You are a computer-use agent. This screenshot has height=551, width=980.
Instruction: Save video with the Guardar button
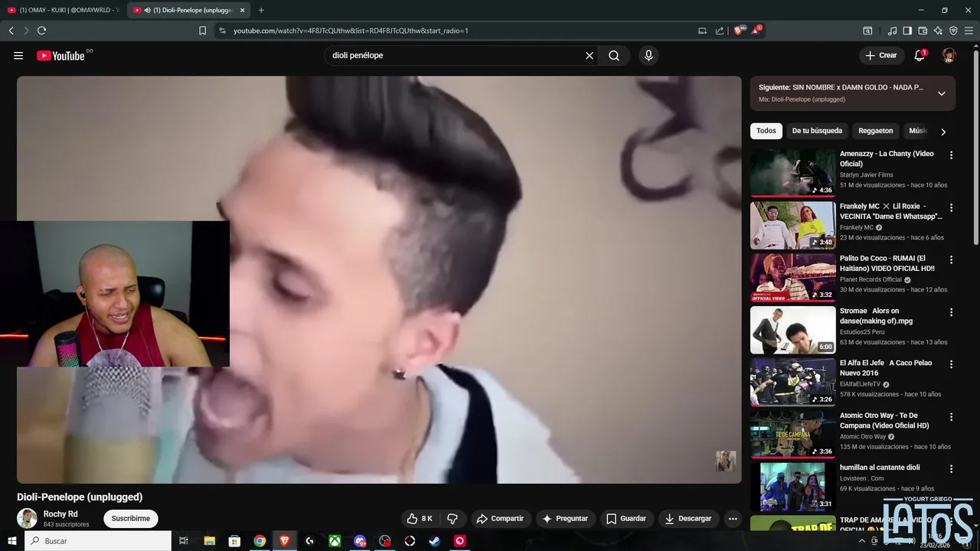tap(626, 519)
